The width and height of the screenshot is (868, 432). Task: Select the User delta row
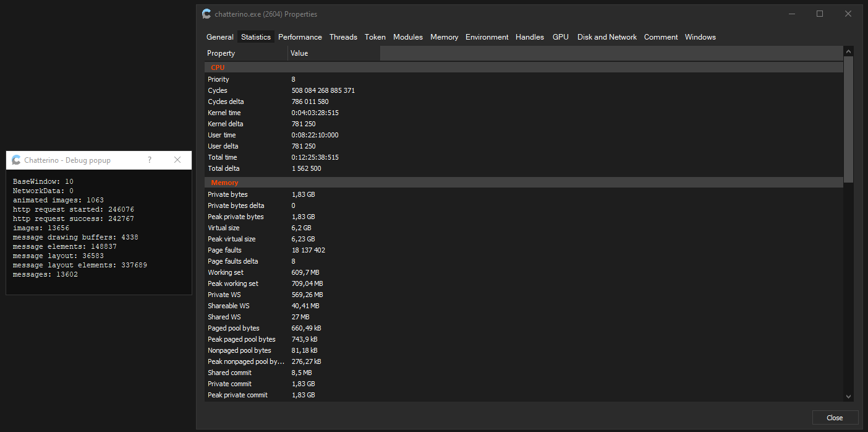(524, 146)
